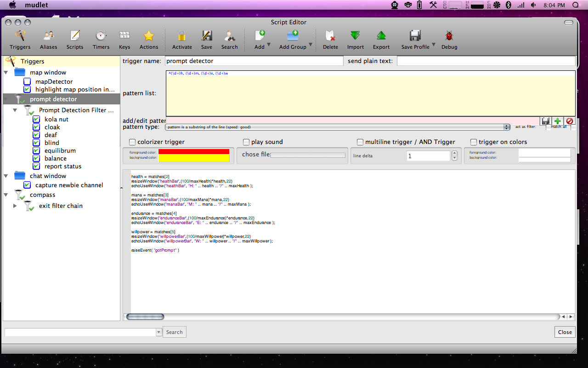The width and height of the screenshot is (588, 368).
Task: Toggle the kola nut trigger checkbox
Action: 36,119
